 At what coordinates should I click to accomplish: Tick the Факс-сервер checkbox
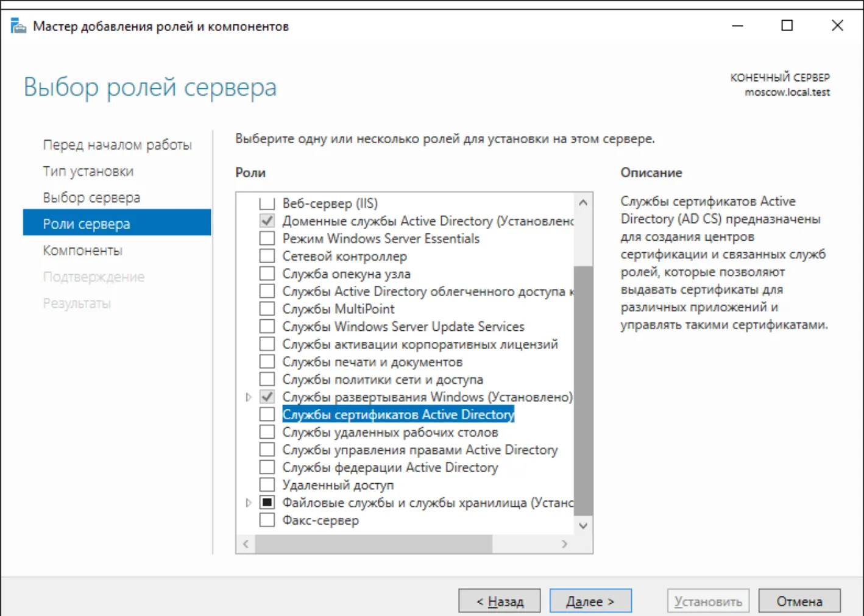pyautogui.click(x=267, y=520)
